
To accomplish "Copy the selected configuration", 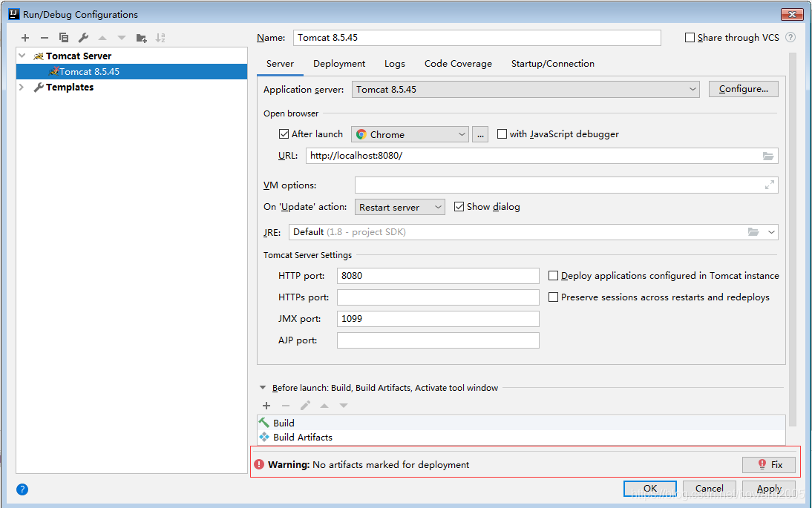I will [x=64, y=38].
